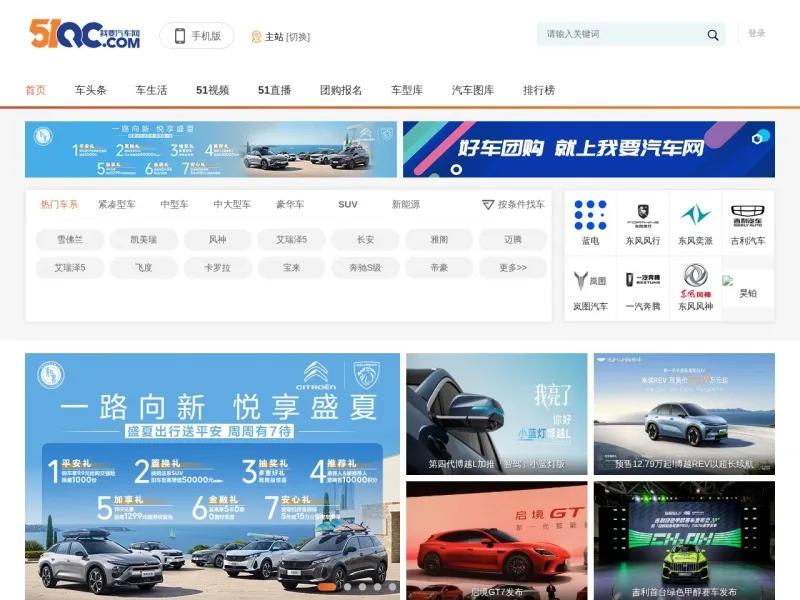800x600 pixels.
Task: Open 51直播 navigation item
Action: 274,90
